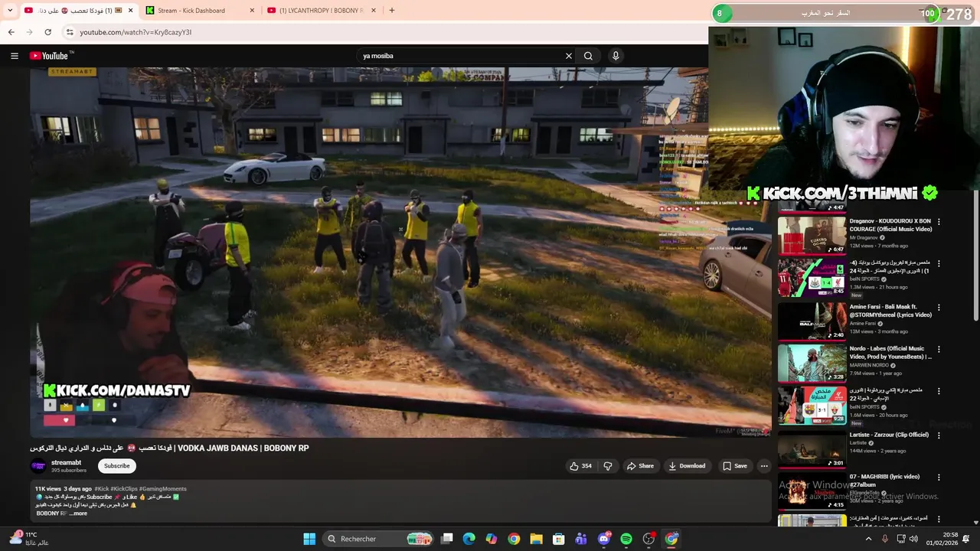Go back with the browser back arrow
Screen dimensions: 980x551
tap(11, 32)
